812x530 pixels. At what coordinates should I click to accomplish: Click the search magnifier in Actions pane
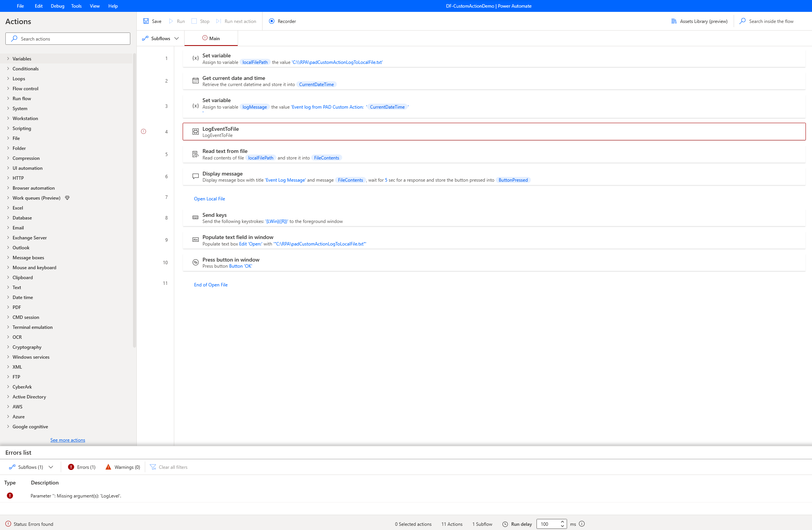pos(15,39)
